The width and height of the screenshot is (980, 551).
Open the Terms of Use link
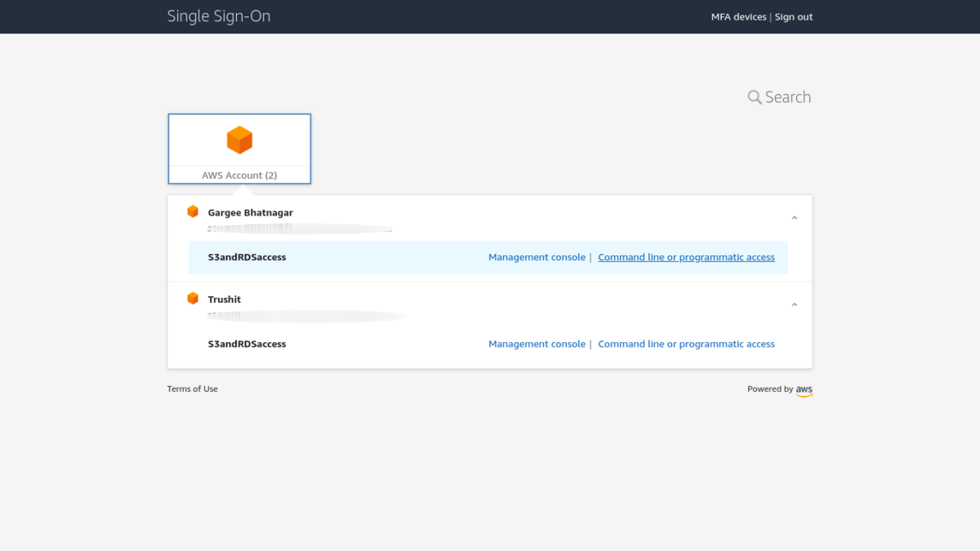click(192, 389)
